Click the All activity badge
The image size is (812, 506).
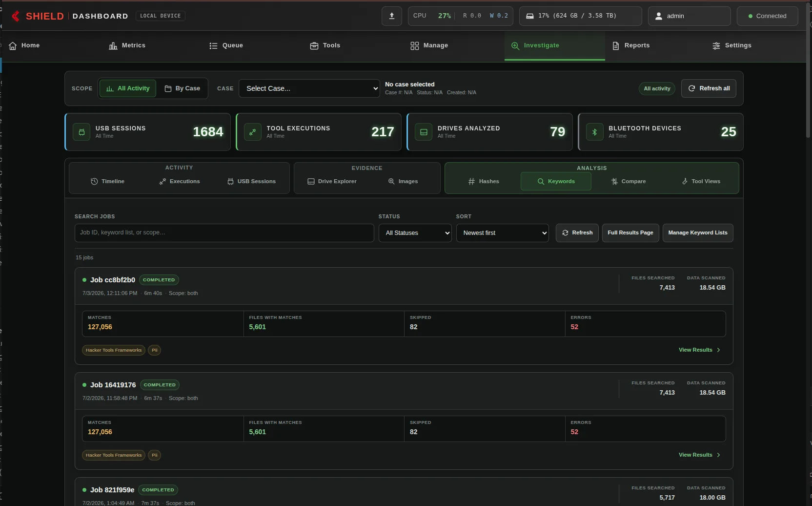pos(657,88)
